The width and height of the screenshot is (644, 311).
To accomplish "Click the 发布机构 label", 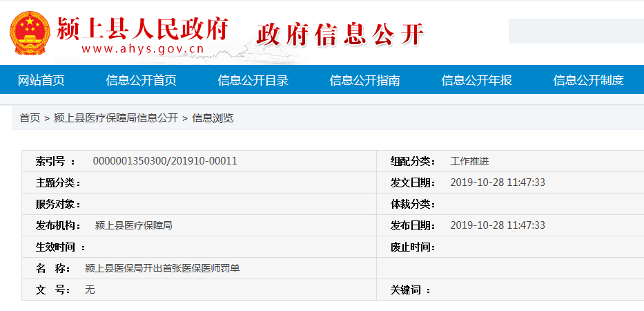I will point(58,225).
